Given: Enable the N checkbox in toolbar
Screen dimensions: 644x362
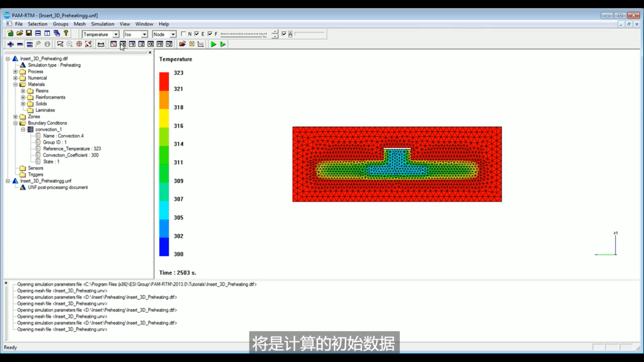Looking at the screenshot, I should pos(184,34).
